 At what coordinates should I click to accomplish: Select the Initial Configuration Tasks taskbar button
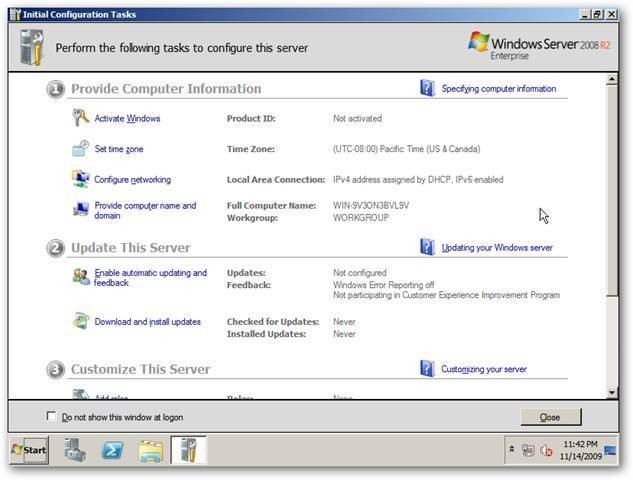click(x=188, y=450)
